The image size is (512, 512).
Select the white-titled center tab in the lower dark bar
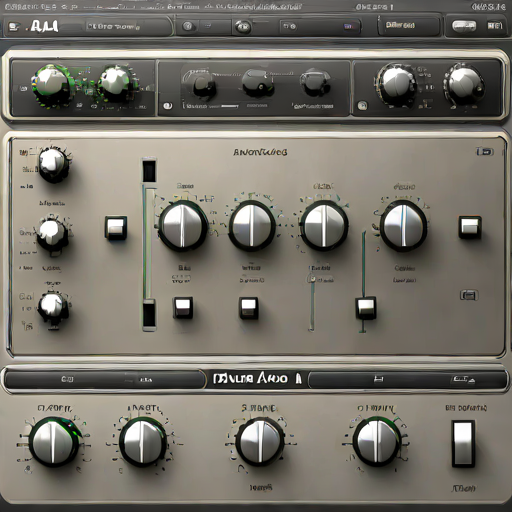(x=257, y=379)
